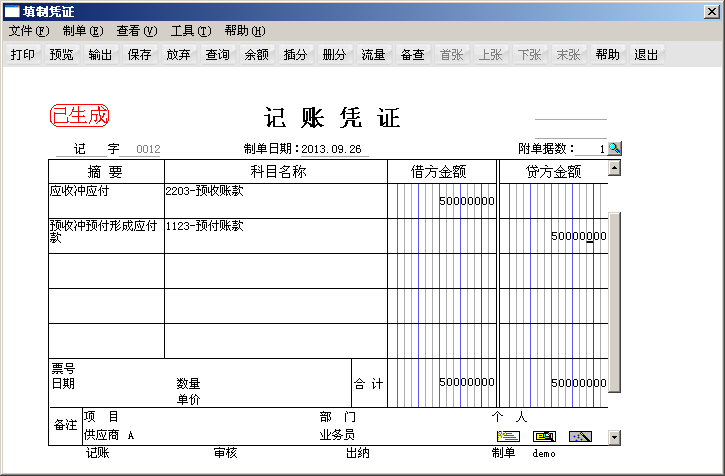Click the 输出 toolbar button
Screen dimensions: 725x476
tap(100, 55)
